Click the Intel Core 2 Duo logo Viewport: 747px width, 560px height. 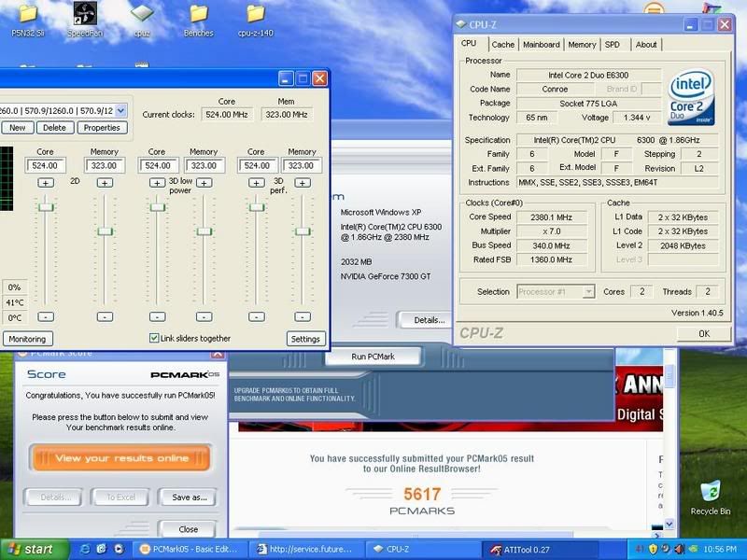coord(690,98)
